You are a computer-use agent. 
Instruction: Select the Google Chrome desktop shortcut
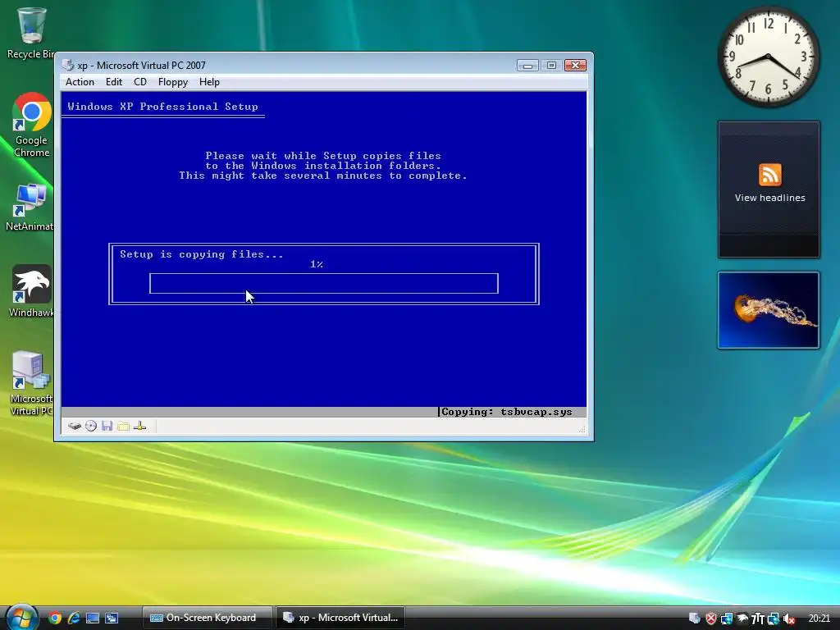pos(32,126)
